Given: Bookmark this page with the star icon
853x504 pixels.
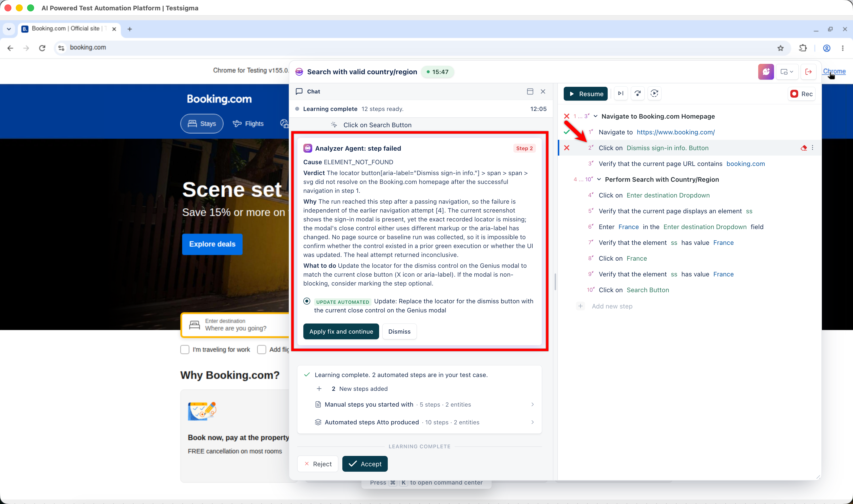Looking at the screenshot, I should click(x=781, y=48).
